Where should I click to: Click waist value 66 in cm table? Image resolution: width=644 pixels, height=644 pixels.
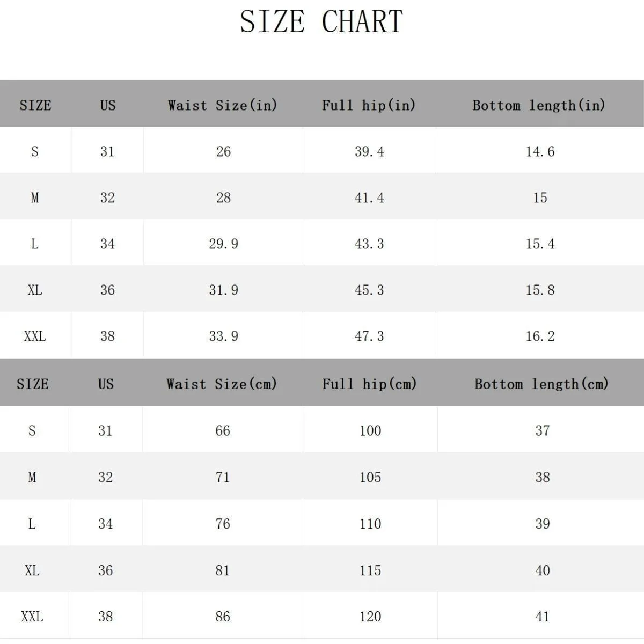click(x=223, y=431)
